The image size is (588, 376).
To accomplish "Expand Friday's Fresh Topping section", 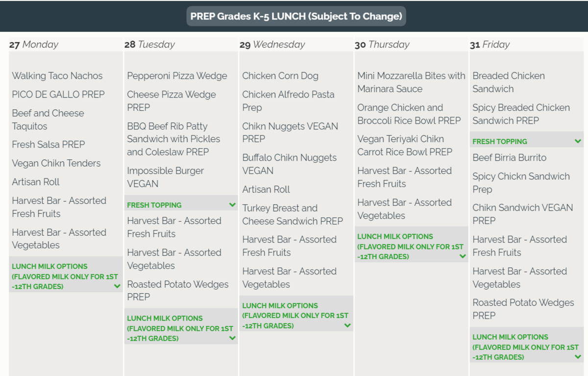I will click(578, 141).
